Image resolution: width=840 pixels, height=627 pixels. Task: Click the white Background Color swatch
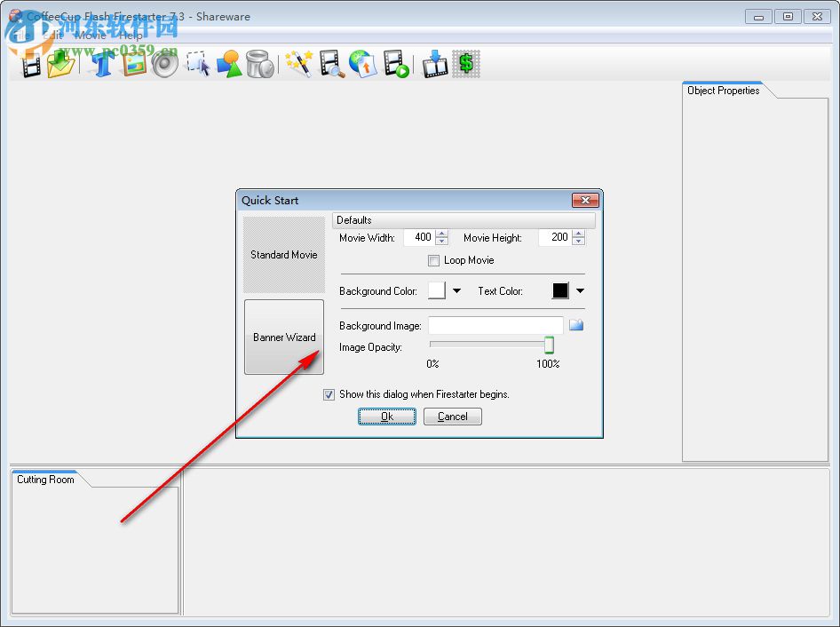tap(437, 290)
